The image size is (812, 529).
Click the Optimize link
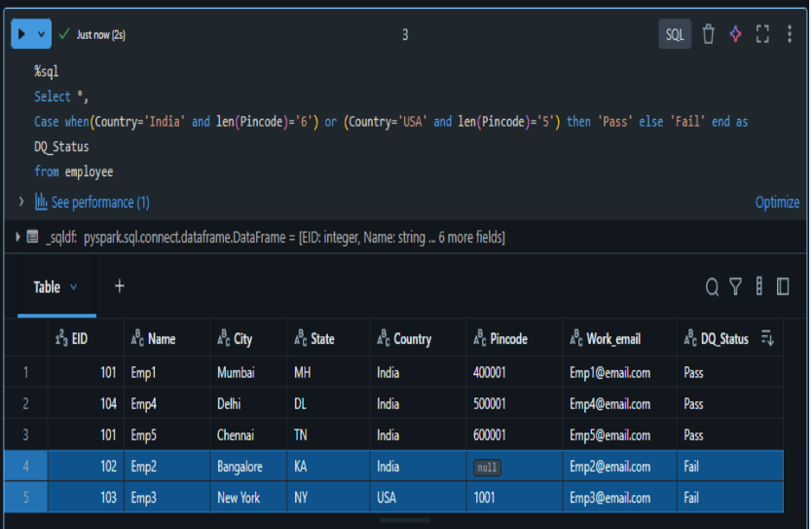(777, 202)
